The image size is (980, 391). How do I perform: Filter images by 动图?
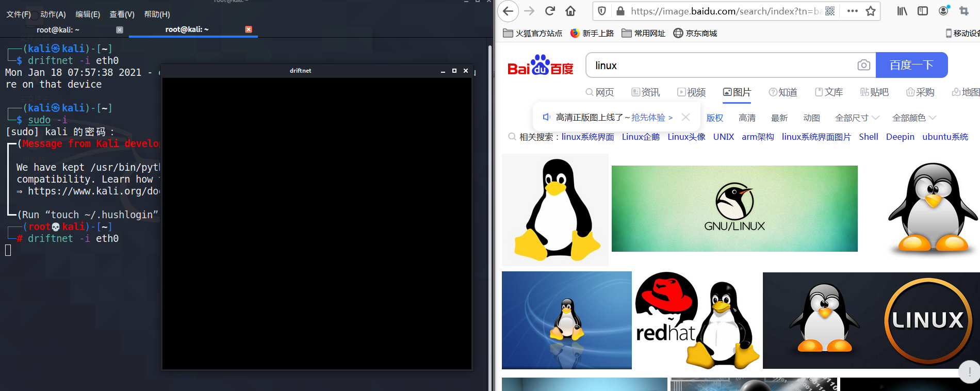click(811, 118)
